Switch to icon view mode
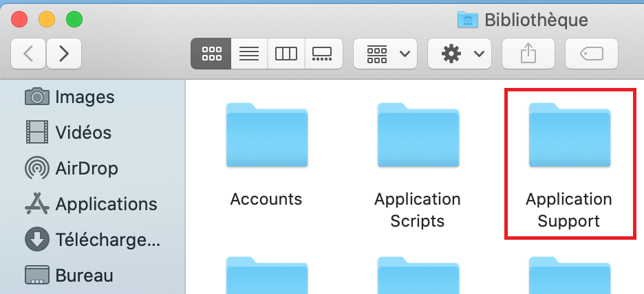Screen dimensions: 644x294 coord(211,54)
